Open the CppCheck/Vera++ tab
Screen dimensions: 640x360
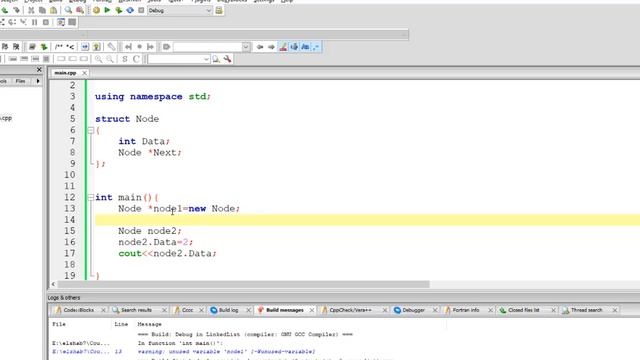[350, 310]
